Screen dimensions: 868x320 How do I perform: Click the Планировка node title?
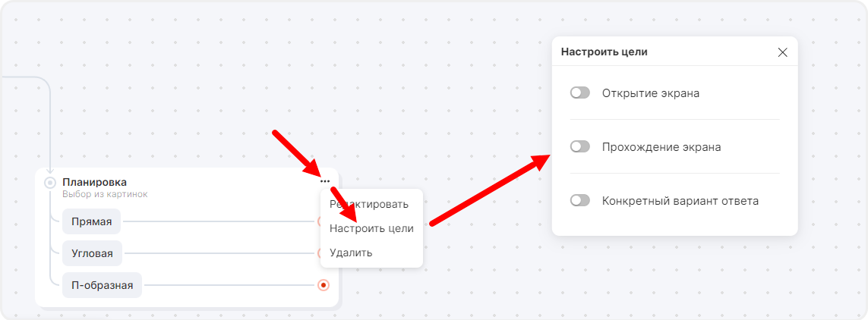[x=94, y=182]
